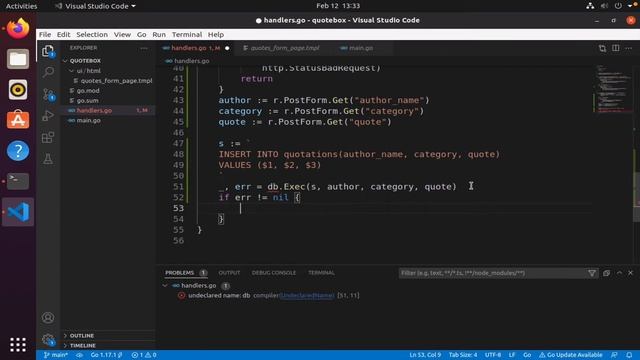Click the collapse all icon in Problems panel
Viewport: 640px width, 360px height.
coord(606,273)
